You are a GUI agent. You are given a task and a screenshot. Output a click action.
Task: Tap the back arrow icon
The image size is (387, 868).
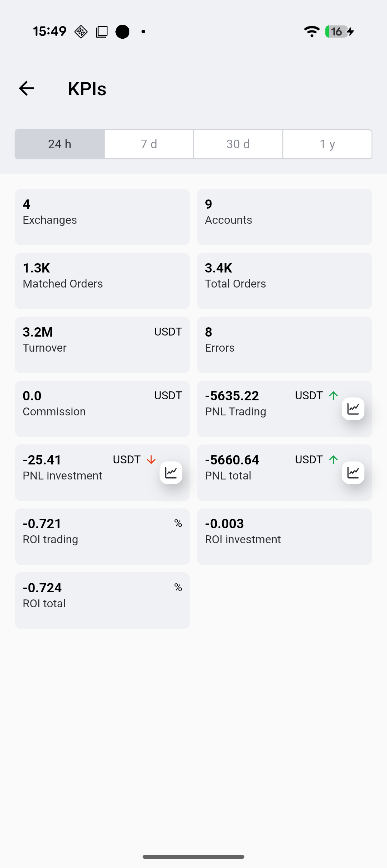click(27, 88)
